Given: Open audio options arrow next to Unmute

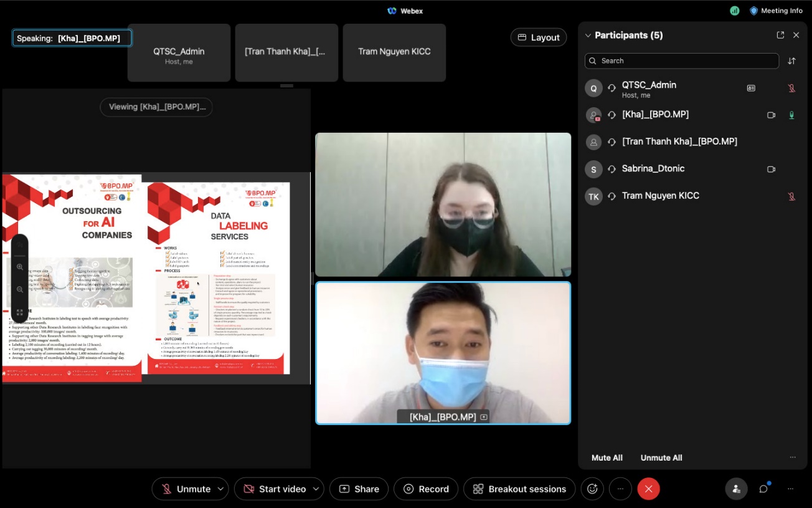Looking at the screenshot, I should coord(220,489).
